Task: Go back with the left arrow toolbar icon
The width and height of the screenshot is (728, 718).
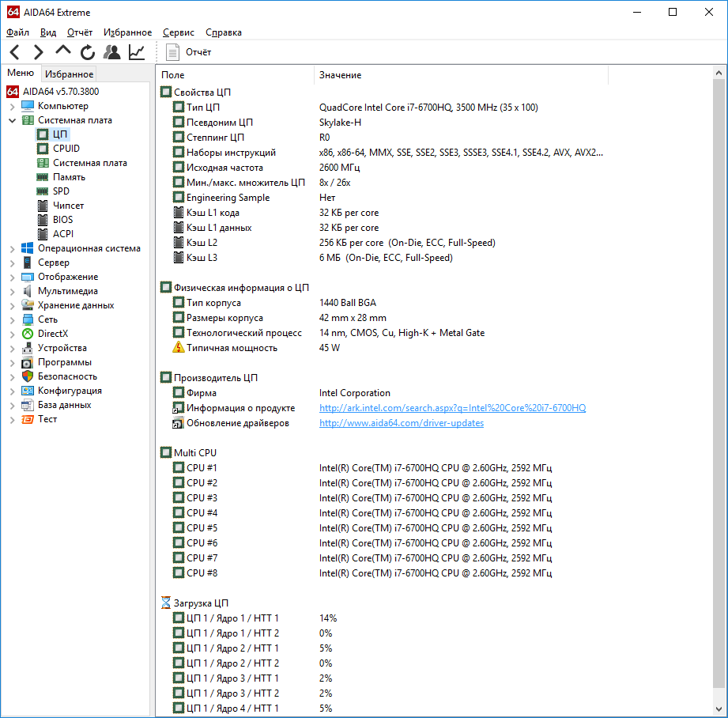Action: [x=15, y=52]
